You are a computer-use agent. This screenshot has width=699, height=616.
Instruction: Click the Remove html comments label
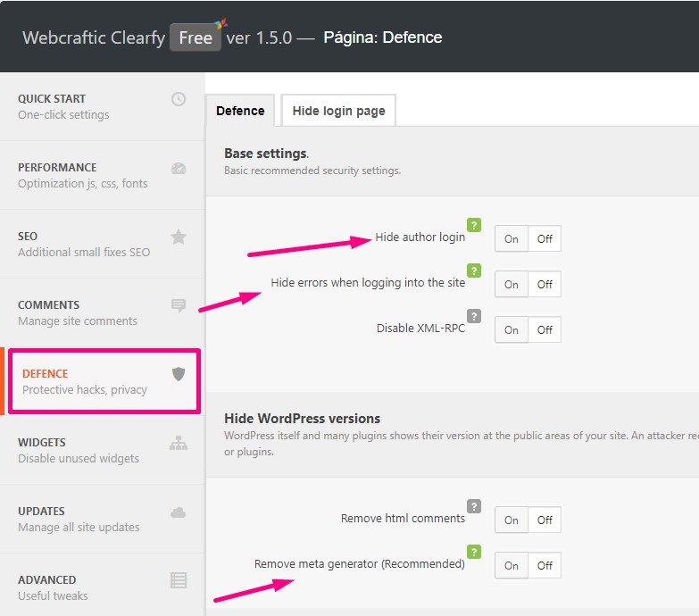point(403,519)
